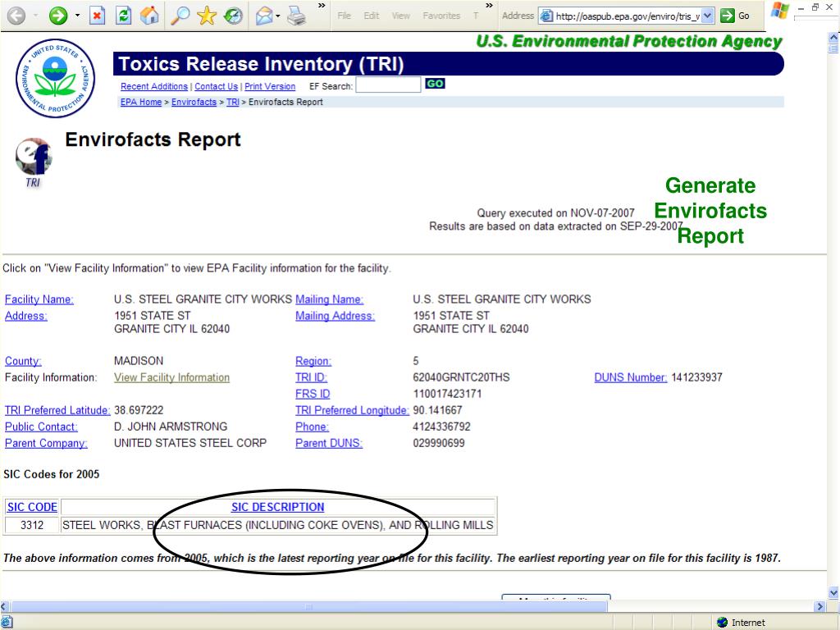
Task: Click the County label link
Action: [23, 361]
